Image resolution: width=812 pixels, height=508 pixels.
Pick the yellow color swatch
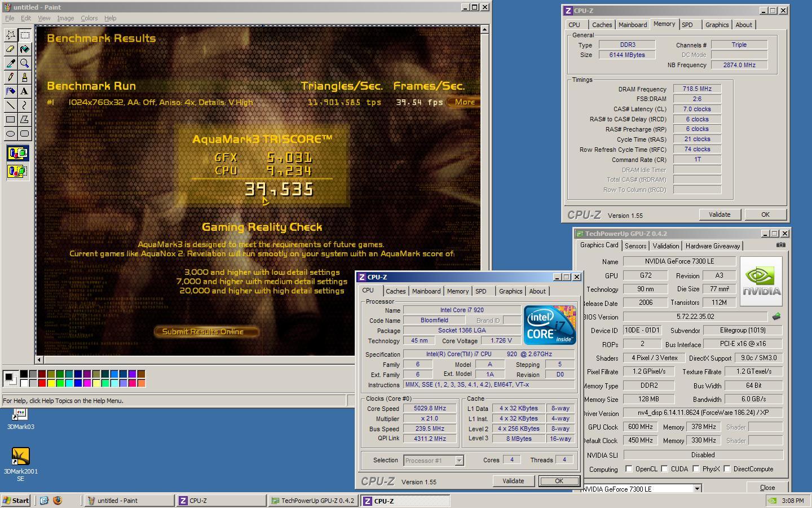tap(51, 383)
